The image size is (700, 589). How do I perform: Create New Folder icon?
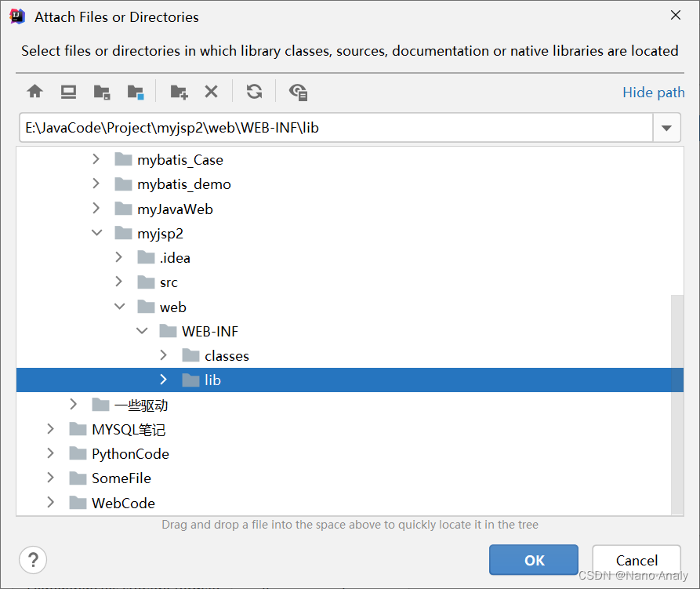(x=179, y=92)
